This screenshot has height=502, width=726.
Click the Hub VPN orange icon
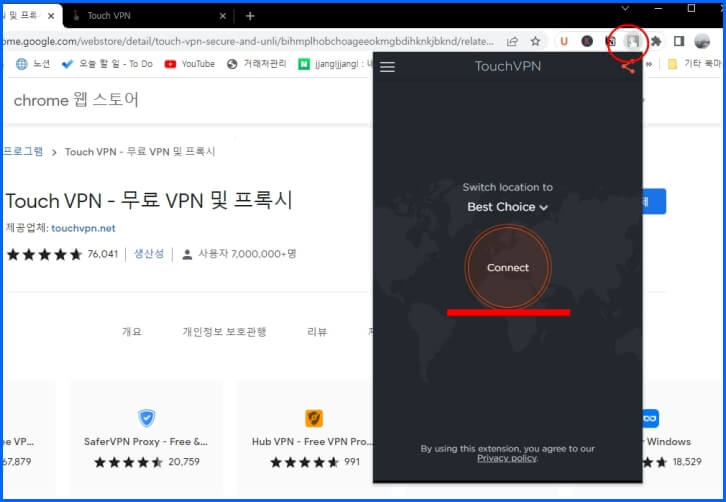314,418
